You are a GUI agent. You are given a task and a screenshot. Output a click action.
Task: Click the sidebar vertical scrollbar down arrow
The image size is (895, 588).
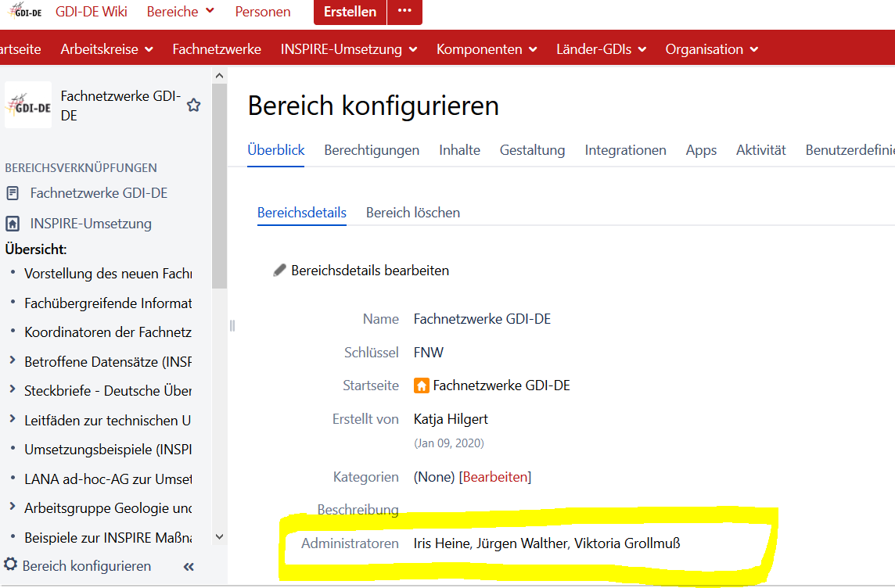pos(219,537)
